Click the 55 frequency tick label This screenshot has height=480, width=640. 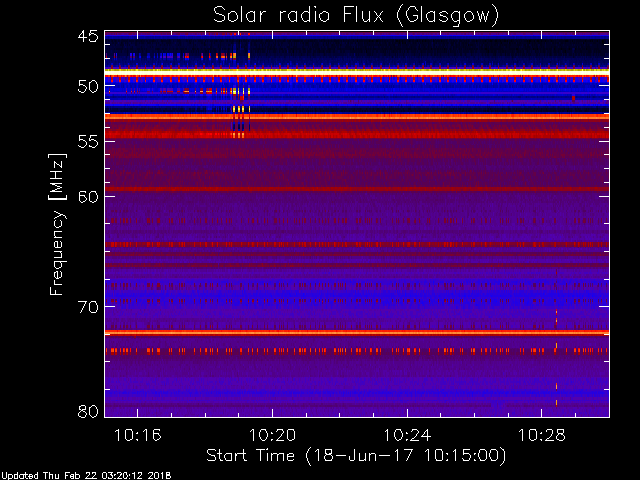[x=88, y=142]
